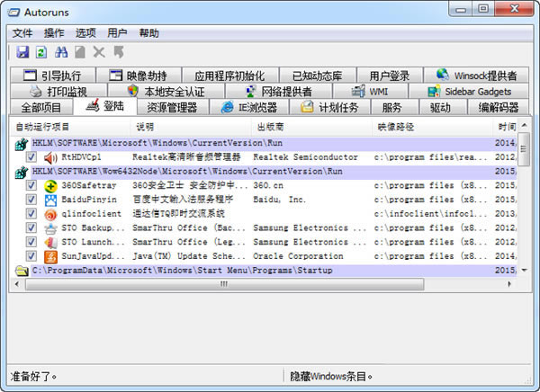Sort by the 映像路径 column header

[396, 127]
